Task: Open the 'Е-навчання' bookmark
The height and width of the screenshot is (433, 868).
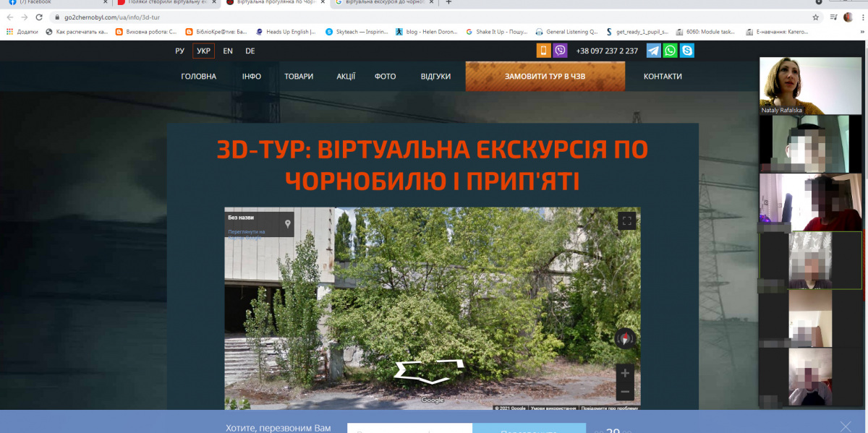Action: 776,32
